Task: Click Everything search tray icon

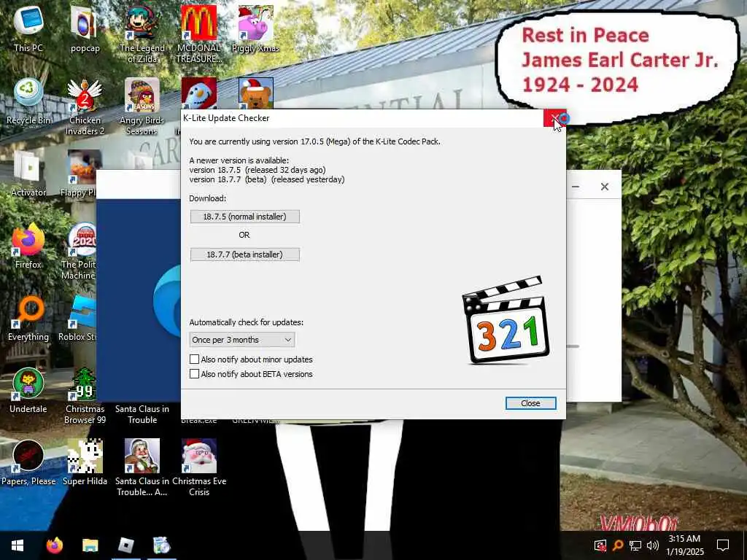Action: point(618,545)
